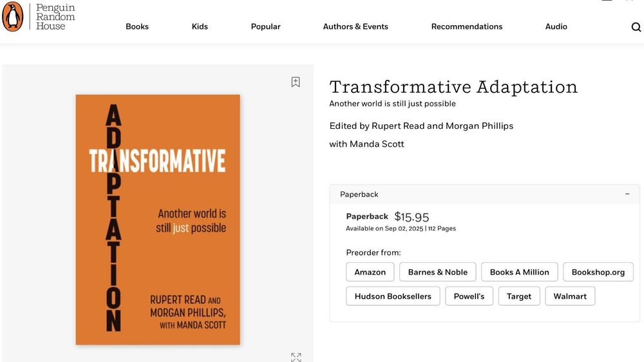Click 'Edited by Rupert Read and Morgan Phillips'

tap(421, 126)
